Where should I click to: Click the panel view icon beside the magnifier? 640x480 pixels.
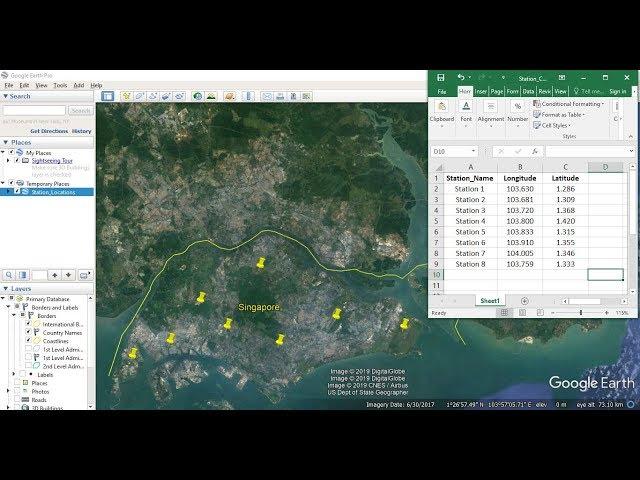pyautogui.click(x=23, y=275)
